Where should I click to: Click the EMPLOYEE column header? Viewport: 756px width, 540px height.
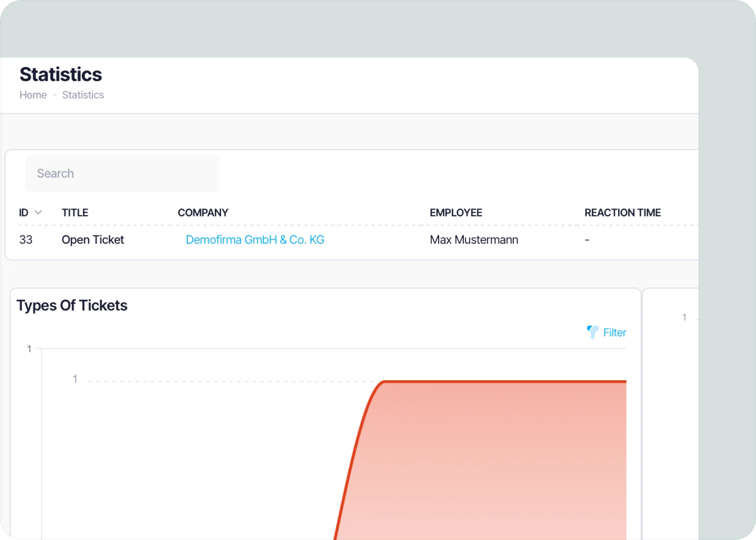point(456,212)
